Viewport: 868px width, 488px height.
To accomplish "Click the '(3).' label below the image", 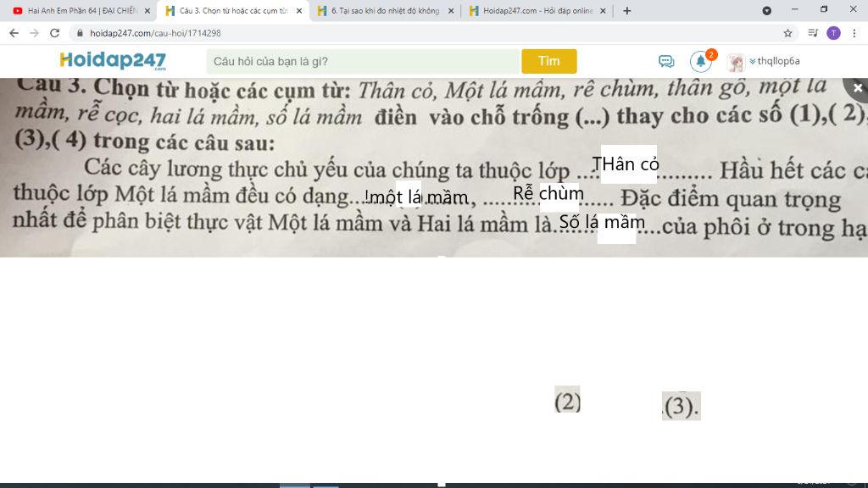I will (682, 406).
